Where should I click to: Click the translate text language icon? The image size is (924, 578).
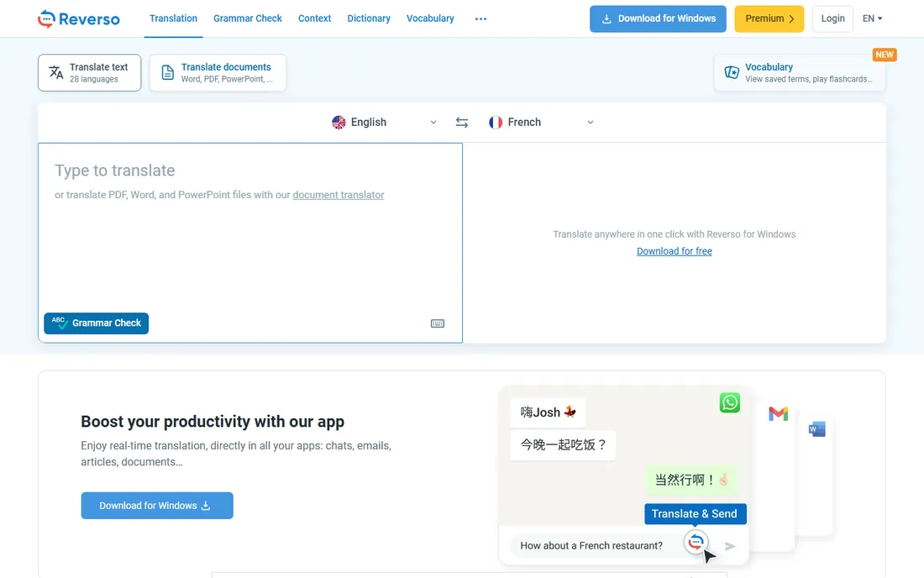[x=56, y=72]
